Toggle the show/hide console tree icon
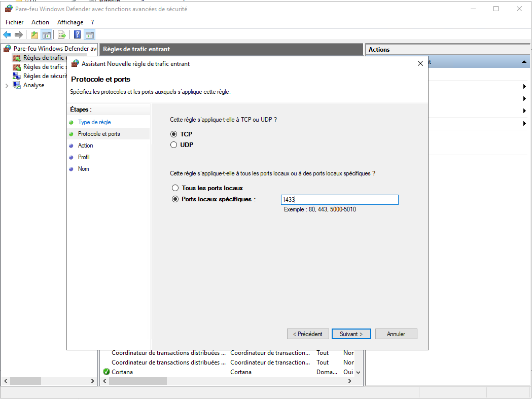532x400 pixels. tap(46, 35)
